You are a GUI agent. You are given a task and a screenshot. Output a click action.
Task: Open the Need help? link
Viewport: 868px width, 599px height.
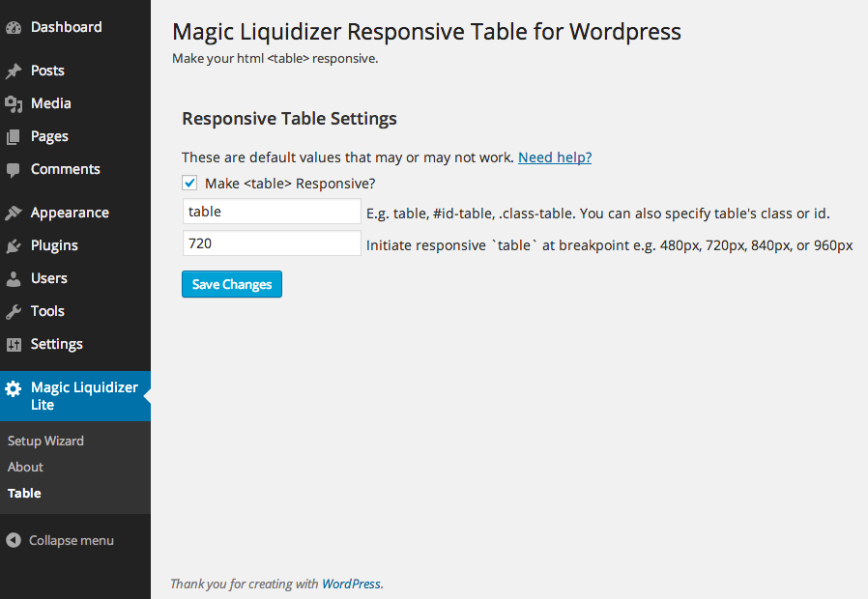(x=555, y=157)
